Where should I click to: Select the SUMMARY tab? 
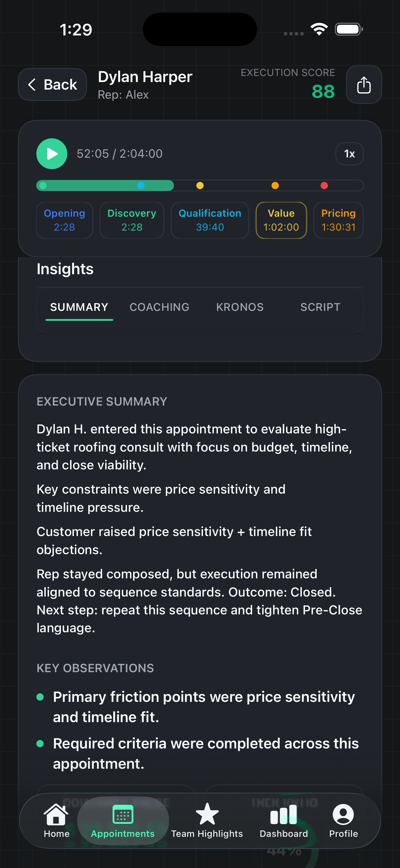[79, 307]
